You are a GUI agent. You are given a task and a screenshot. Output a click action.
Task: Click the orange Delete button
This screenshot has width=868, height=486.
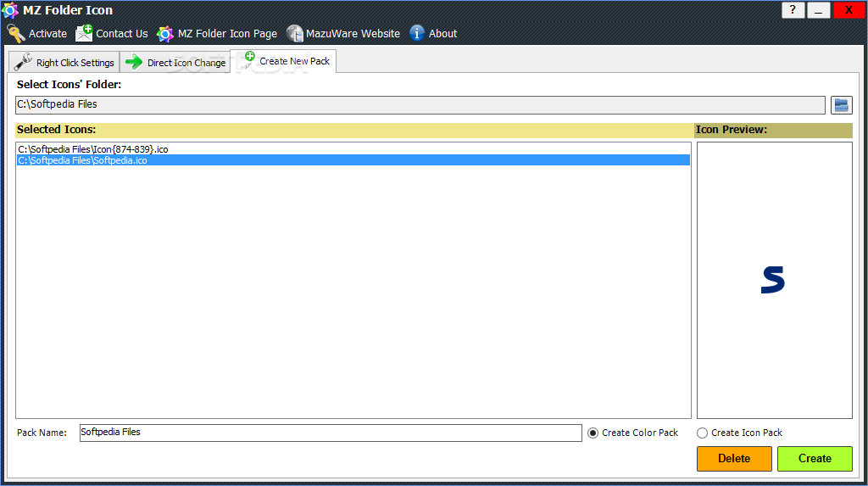(734, 458)
